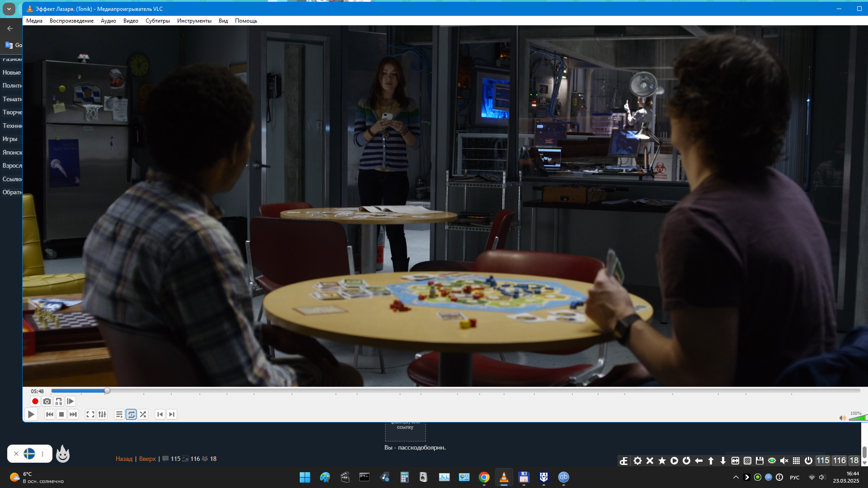Image resolution: width=868 pixels, height=488 pixels.
Task: Open the Видео menu
Action: tap(131, 21)
